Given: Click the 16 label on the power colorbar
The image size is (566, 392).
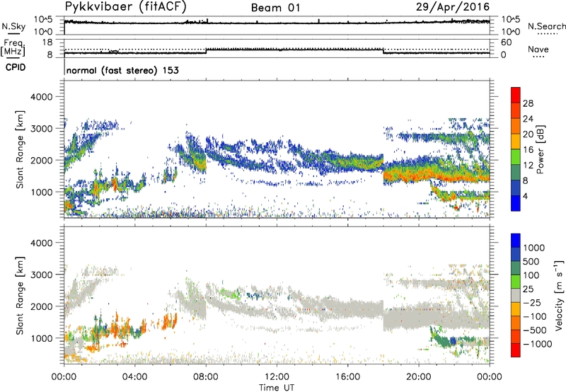Looking at the screenshot, I should click(x=528, y=150).
